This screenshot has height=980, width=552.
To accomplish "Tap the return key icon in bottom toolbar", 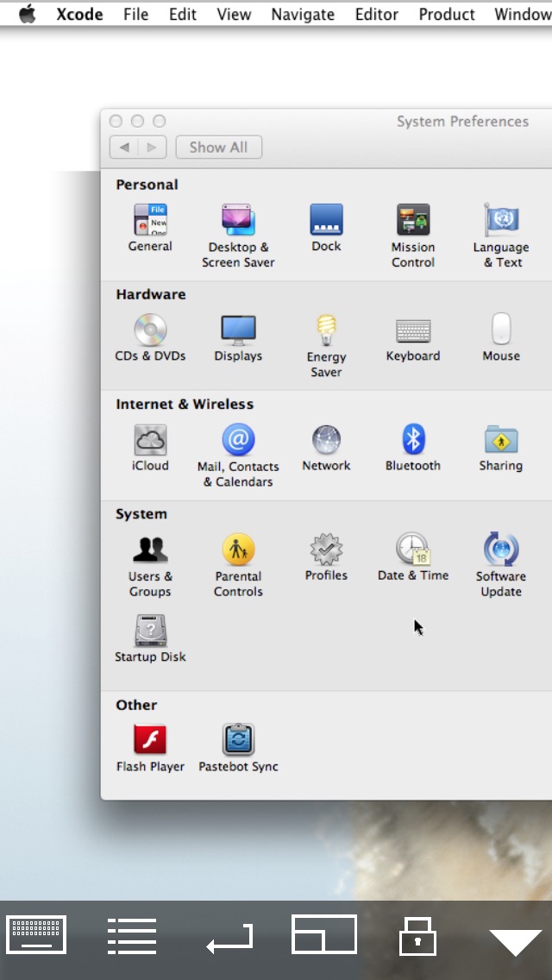I will click(x=229, y=938).
